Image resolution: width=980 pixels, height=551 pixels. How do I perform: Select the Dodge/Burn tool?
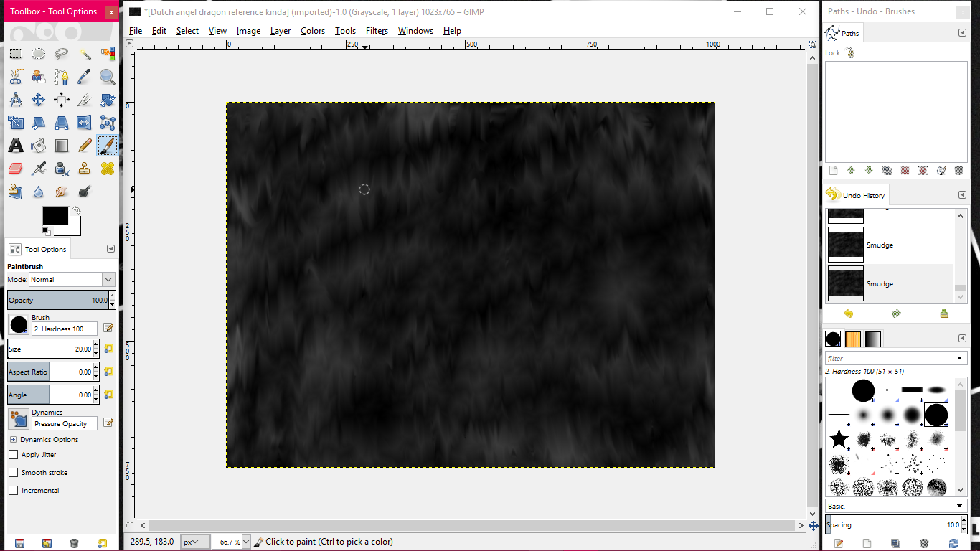[85, 192]
